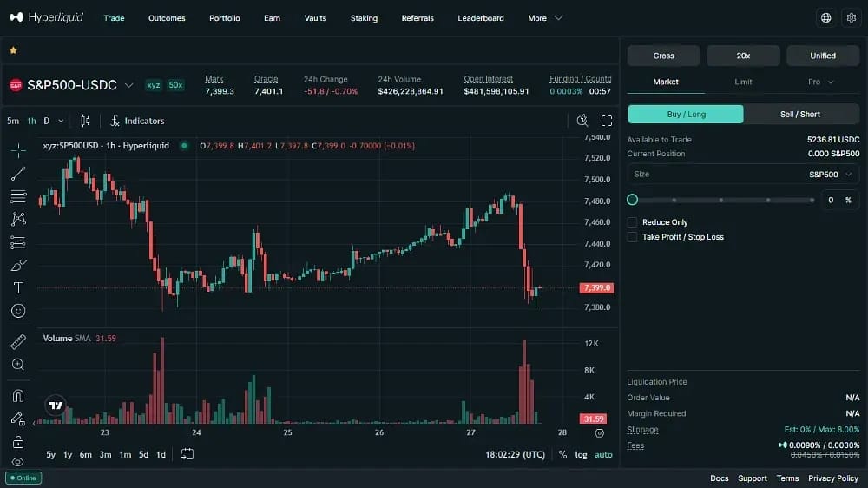Open the language globe icon
Image resolution: width=868 pixels, height=488 pixels.
826,17
